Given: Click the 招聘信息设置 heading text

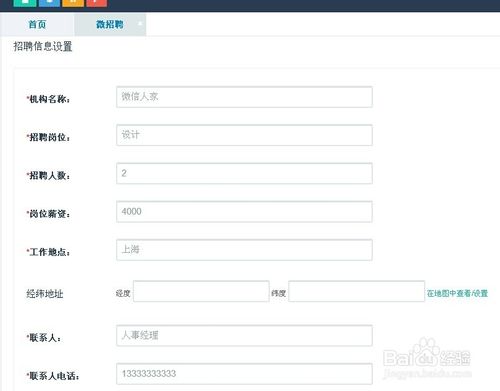Looking at the screenshot, I should 43,46.
